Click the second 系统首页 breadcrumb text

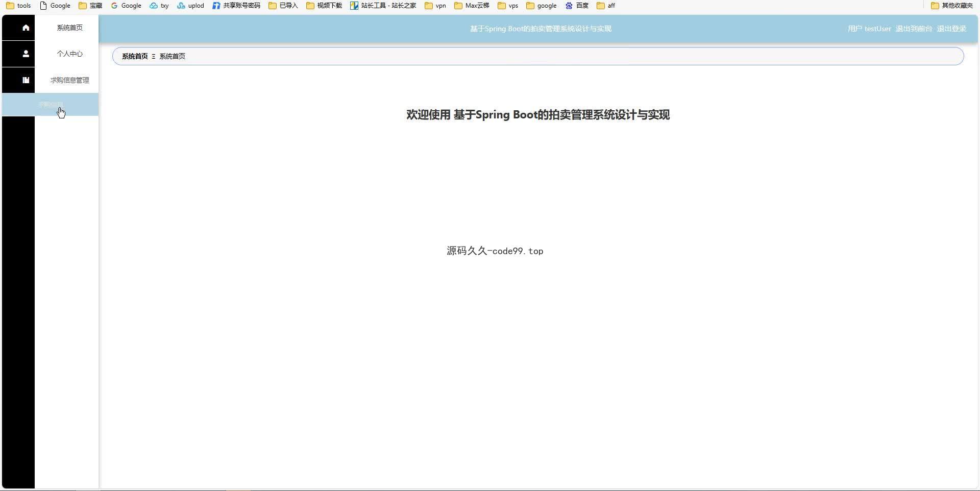point(173,56)
